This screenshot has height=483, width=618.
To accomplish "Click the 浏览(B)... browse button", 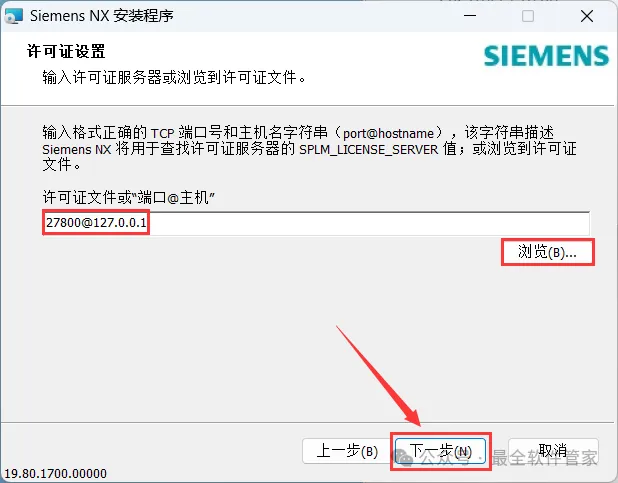I will click(547, 252).
